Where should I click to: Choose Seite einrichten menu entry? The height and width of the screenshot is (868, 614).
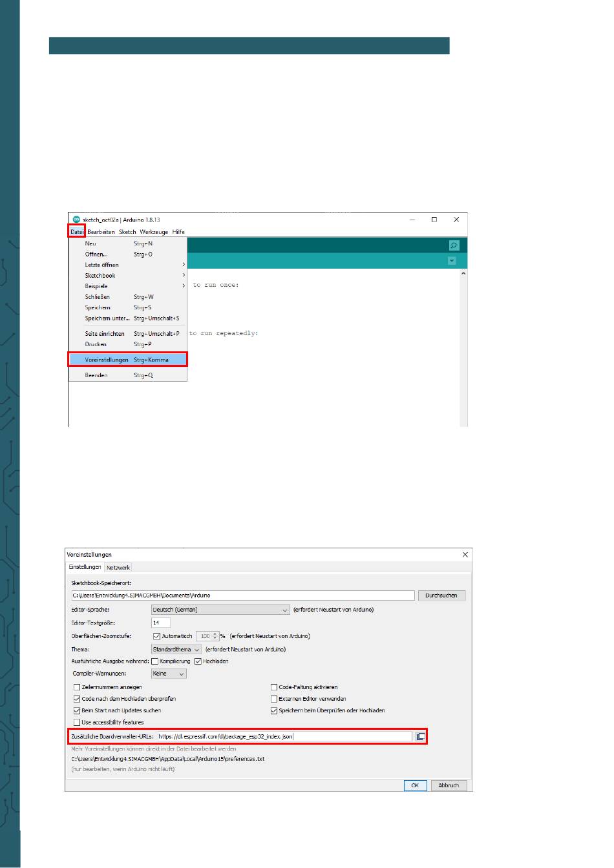(x=127, y=334)
